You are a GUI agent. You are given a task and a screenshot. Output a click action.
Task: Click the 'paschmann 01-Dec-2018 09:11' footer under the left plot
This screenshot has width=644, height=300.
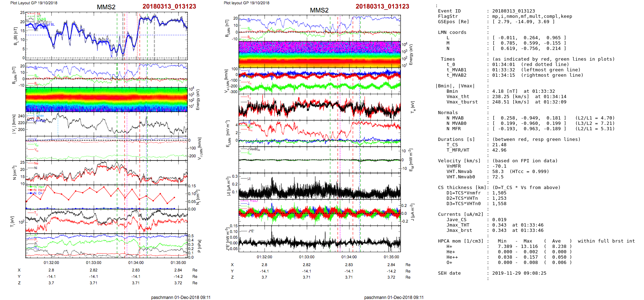pyautogui.click(x=181, y=298)
